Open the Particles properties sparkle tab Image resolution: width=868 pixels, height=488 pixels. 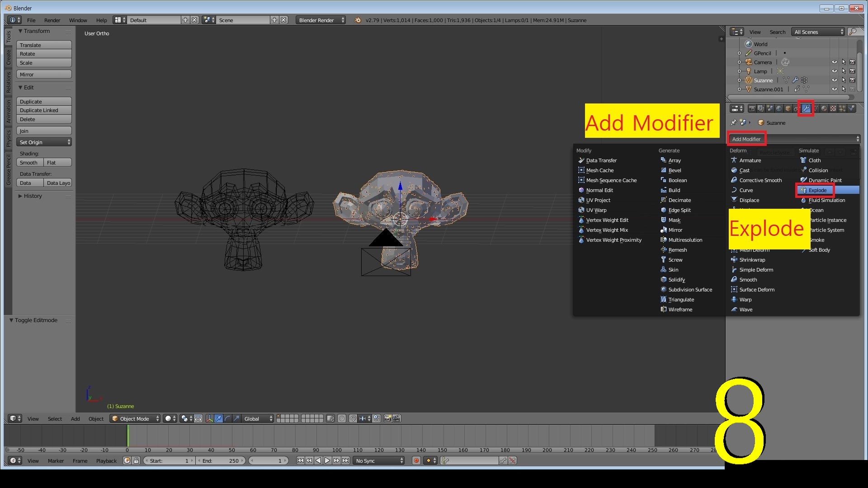click(842, 108)
